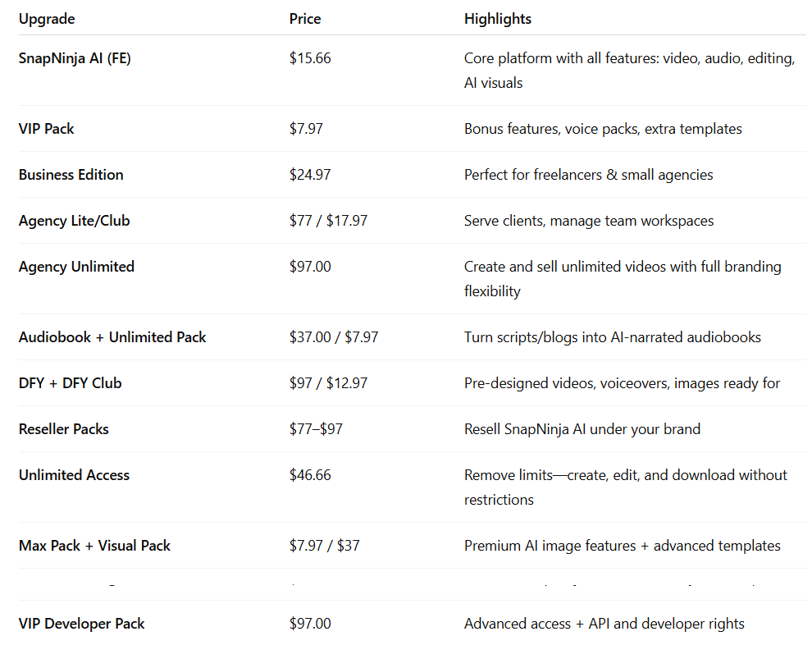Click the Reseller Packs upgrade name
Viewport: 812px width, 668px height.
click(64, 429)
